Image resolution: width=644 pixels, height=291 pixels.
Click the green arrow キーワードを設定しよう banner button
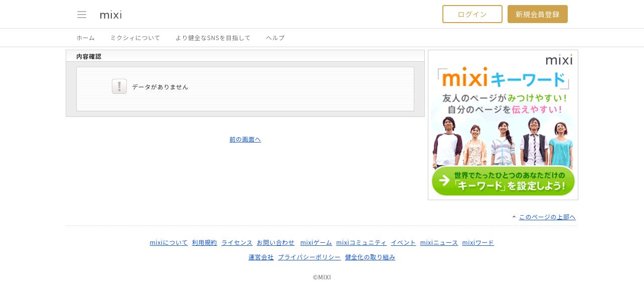[503, 181]
